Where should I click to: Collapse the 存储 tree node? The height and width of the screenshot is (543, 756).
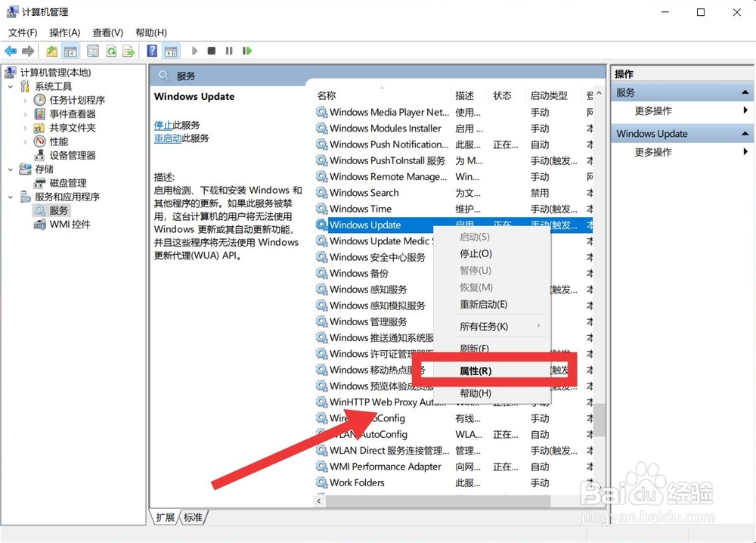coord(11,169)
